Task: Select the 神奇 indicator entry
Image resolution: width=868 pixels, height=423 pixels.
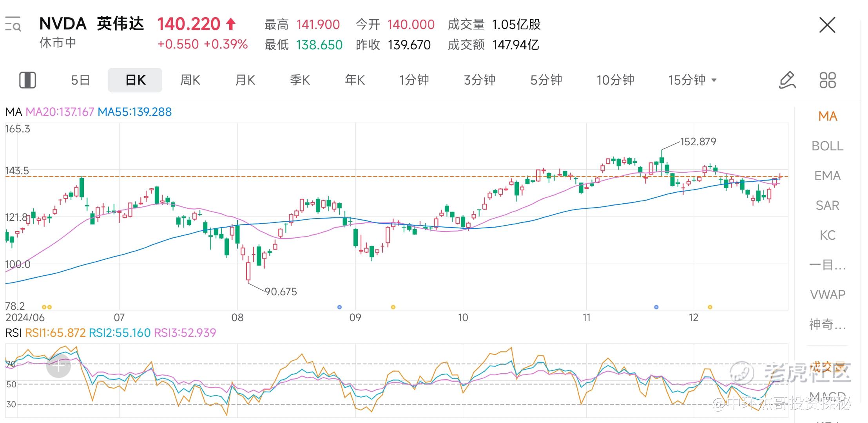Action: pos(827,324)
